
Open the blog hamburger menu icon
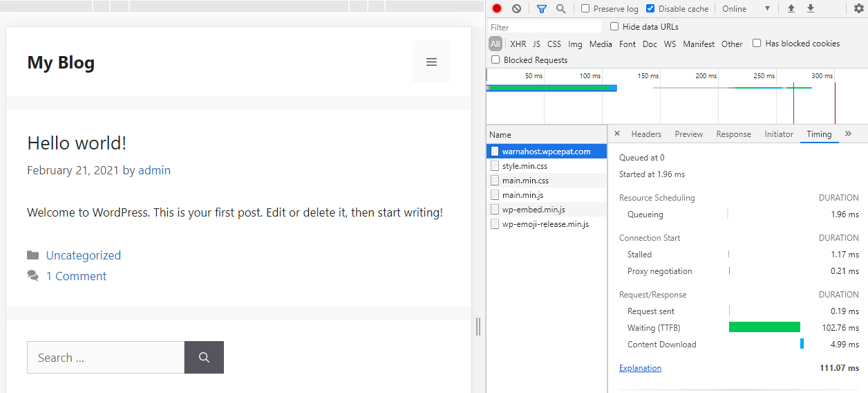tap(431, 62)
